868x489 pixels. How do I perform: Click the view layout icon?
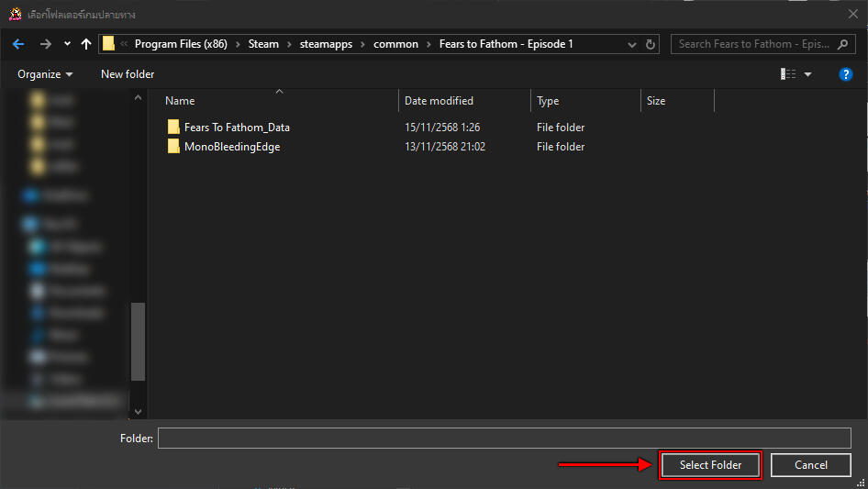788,74
